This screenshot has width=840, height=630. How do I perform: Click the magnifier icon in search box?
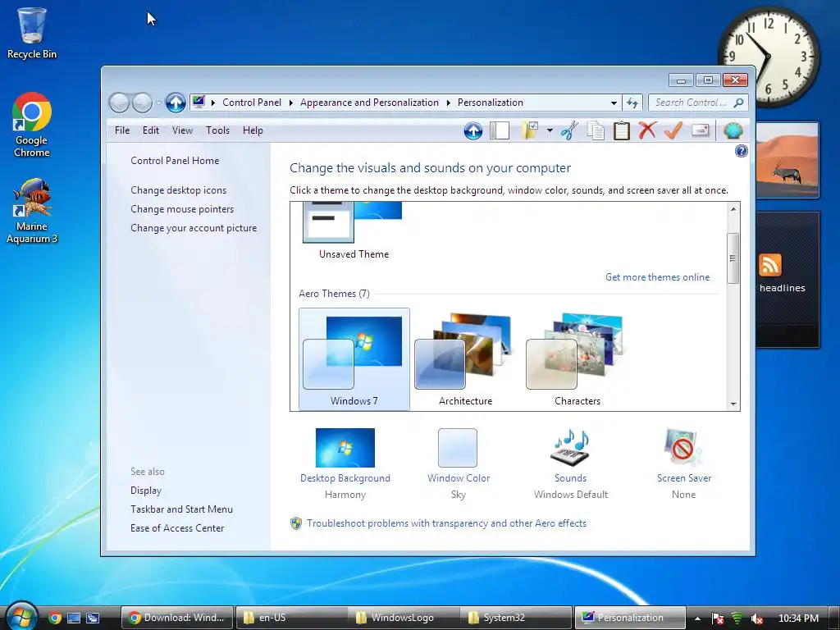point(739,103)
